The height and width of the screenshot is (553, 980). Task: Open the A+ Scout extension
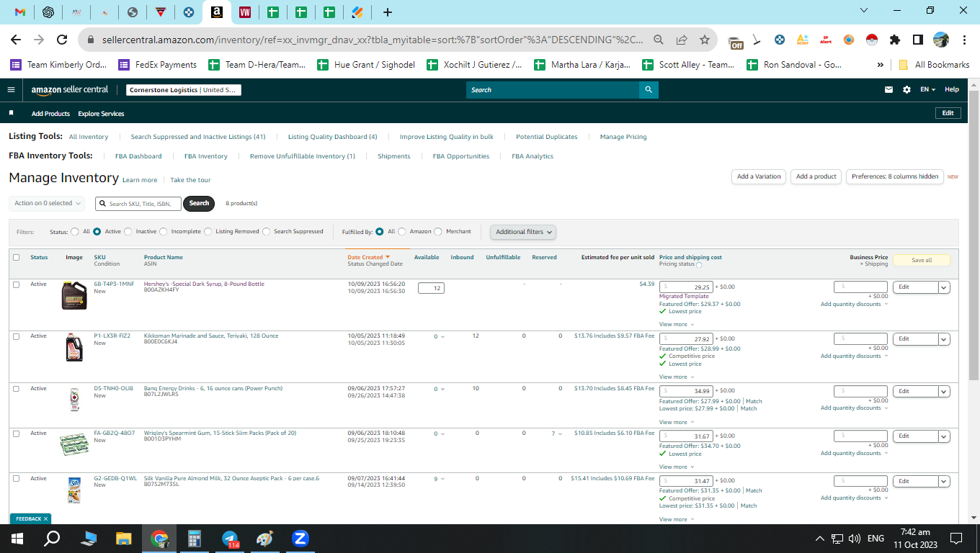coord(803,40)
